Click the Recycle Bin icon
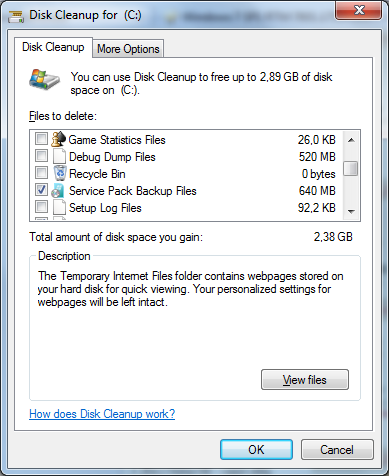Image resolution: width=390 pixels, height=476 pixels. coord(60,173)
